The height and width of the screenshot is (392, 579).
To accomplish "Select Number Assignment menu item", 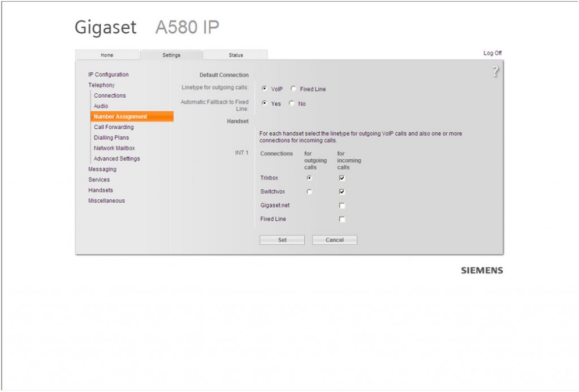I will (132, 116).
